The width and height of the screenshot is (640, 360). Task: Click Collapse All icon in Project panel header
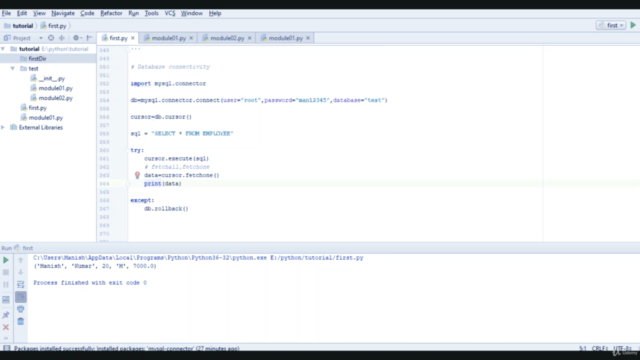(62, 38)
